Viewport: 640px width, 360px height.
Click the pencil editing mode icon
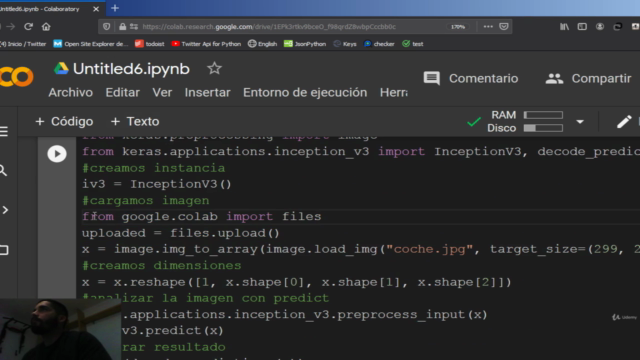624,121
